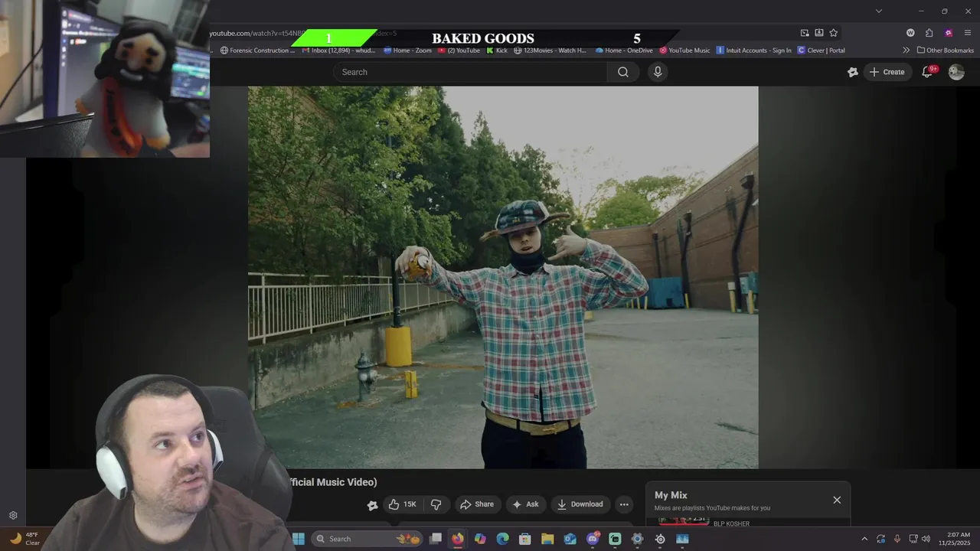
Task: Open the green app icon right of Discord
Action: pos(615,539)
